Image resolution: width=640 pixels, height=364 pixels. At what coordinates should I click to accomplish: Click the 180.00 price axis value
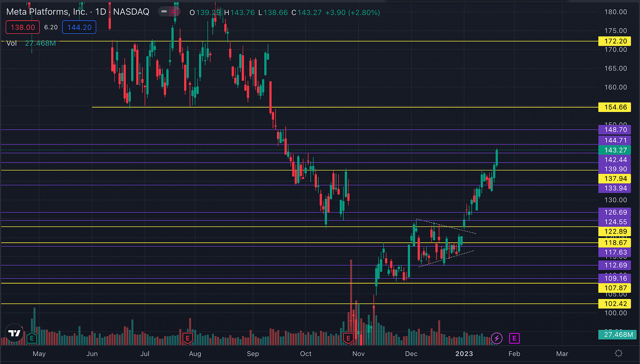pos(615,12)
